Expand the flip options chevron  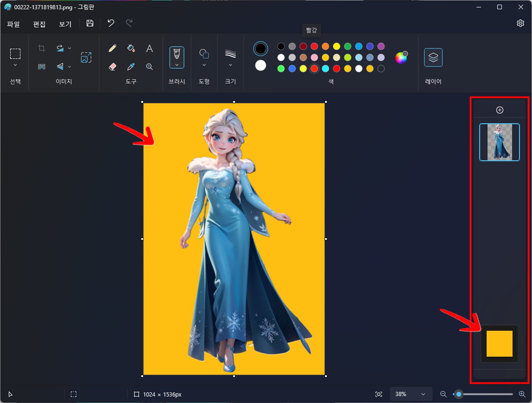69,67
